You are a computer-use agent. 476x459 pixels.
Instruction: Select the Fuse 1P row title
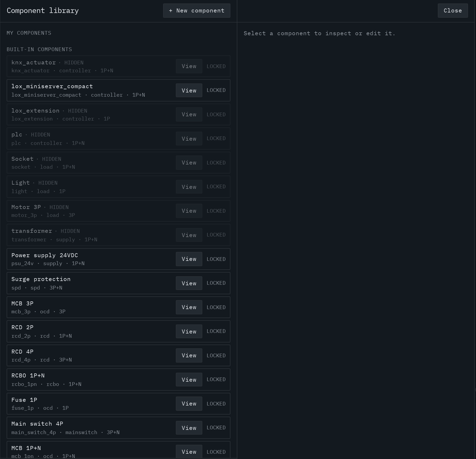pyautogui.click(x=24, y=400)
